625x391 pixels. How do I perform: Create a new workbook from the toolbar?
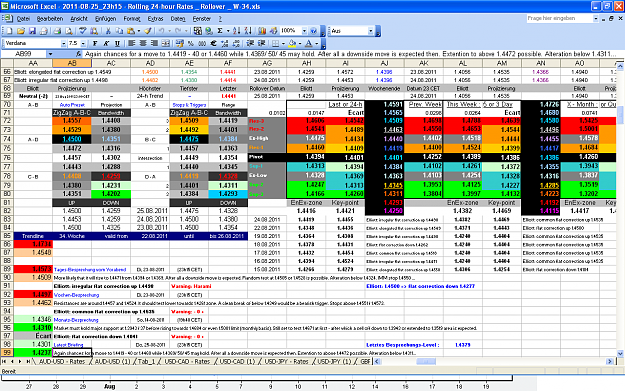pos(9,31)
